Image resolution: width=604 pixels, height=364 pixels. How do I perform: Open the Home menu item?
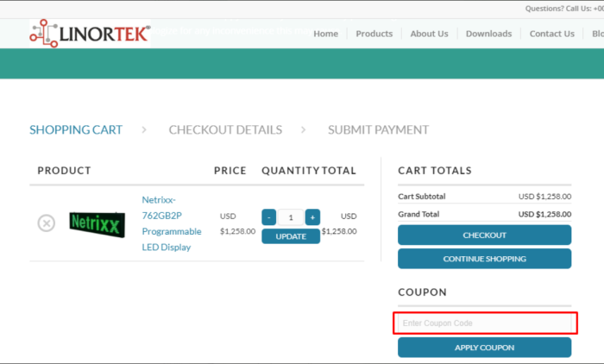coord(325,34)
